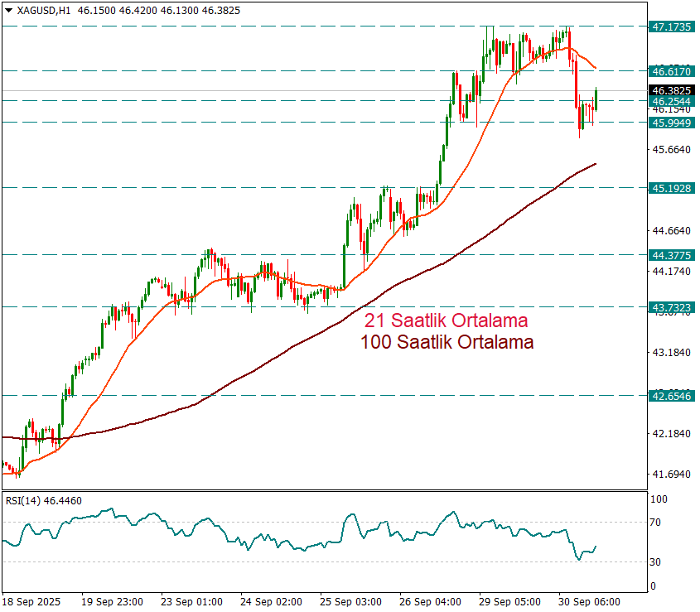Click the triangle icon beside XAGUSD,H1
Viewport: 700px width, 612px height.
pyautogui.click(x=9, y=12)
